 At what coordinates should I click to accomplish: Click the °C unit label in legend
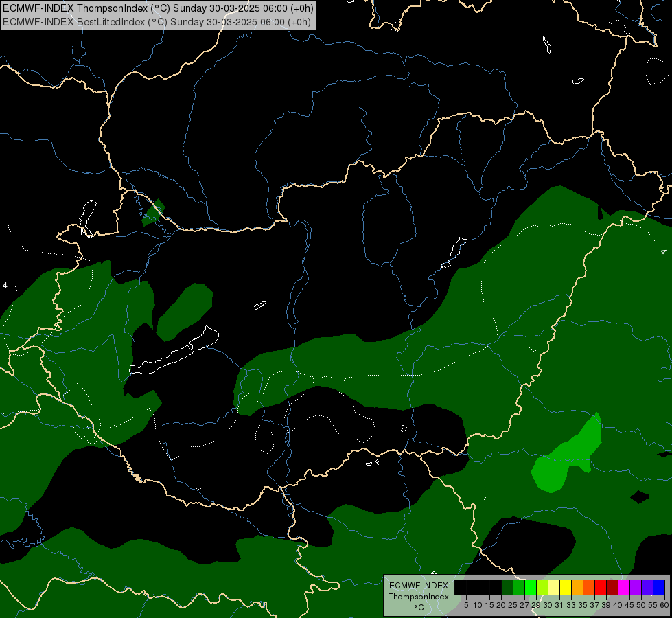click(x=419, y=607)
